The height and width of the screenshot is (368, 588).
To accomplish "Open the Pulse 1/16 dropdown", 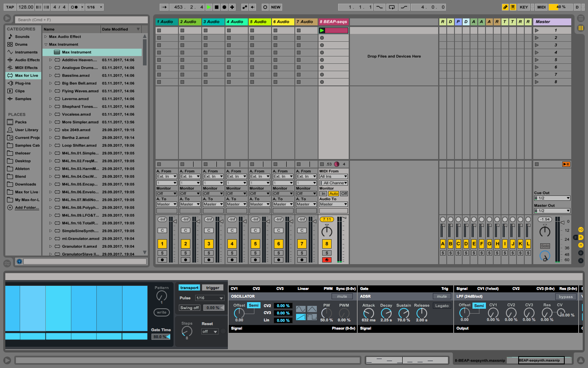I will 209,298.
